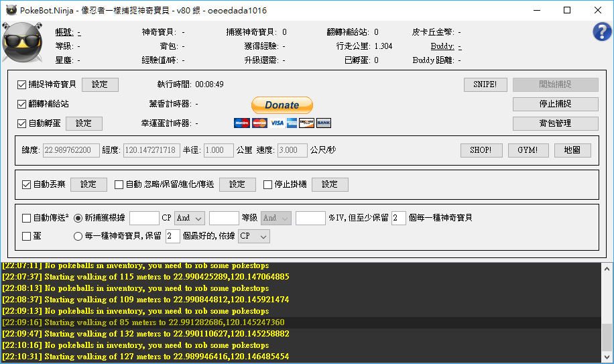Enable 自動 忽略/保留/進化/傳送 checkbox

coord(119,184)
